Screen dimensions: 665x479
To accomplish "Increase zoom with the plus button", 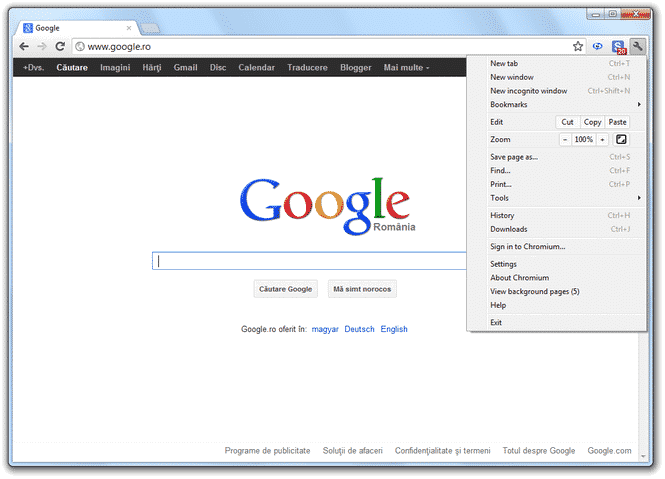I will tap(602, 139).
